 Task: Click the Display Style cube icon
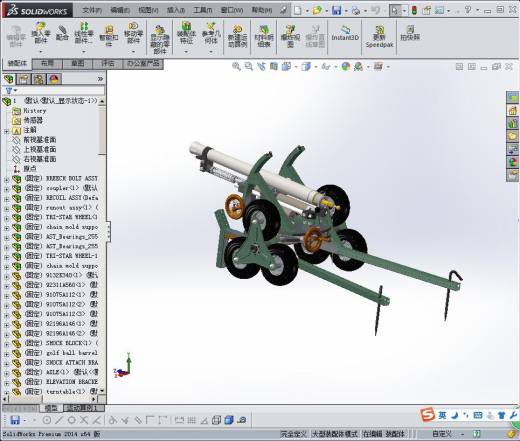[306, 67]
